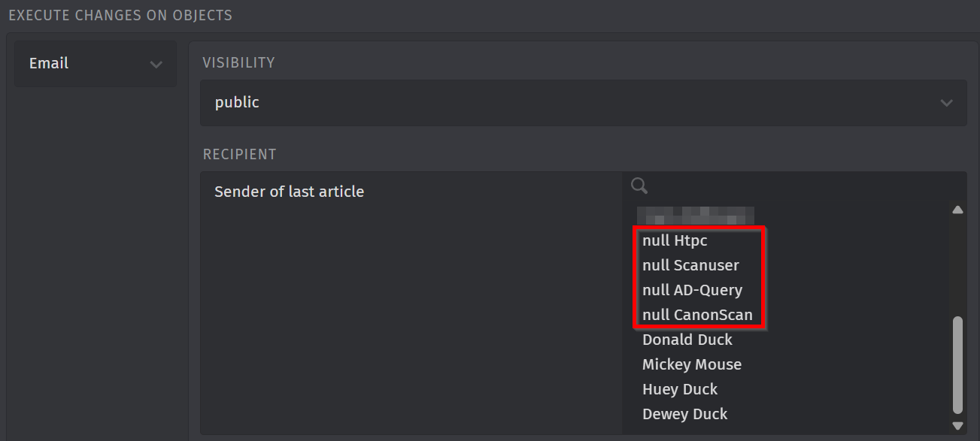Select the null CanonScan entry
The height and width of the screenshot is (441, 980).
(697, 315)
